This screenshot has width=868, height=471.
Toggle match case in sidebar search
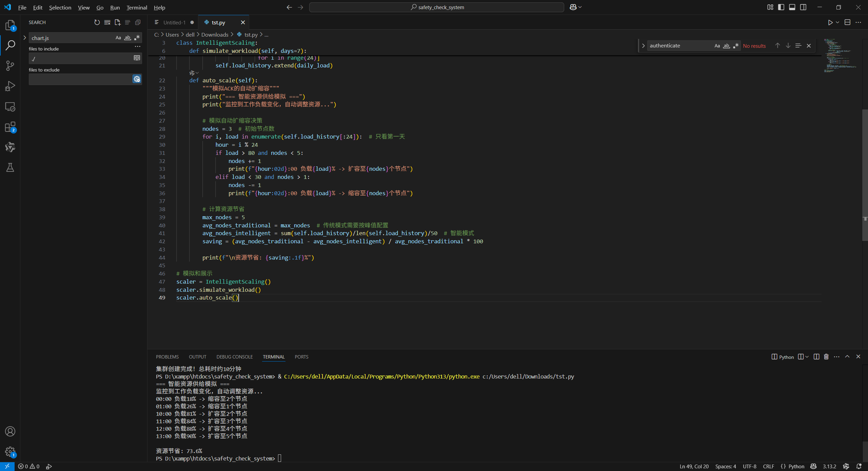(118, 38)
